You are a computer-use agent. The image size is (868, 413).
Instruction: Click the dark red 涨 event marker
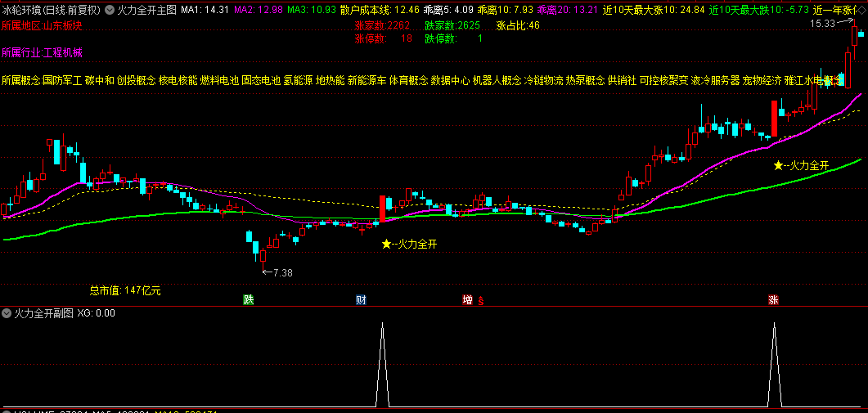(x=773, y=300)
